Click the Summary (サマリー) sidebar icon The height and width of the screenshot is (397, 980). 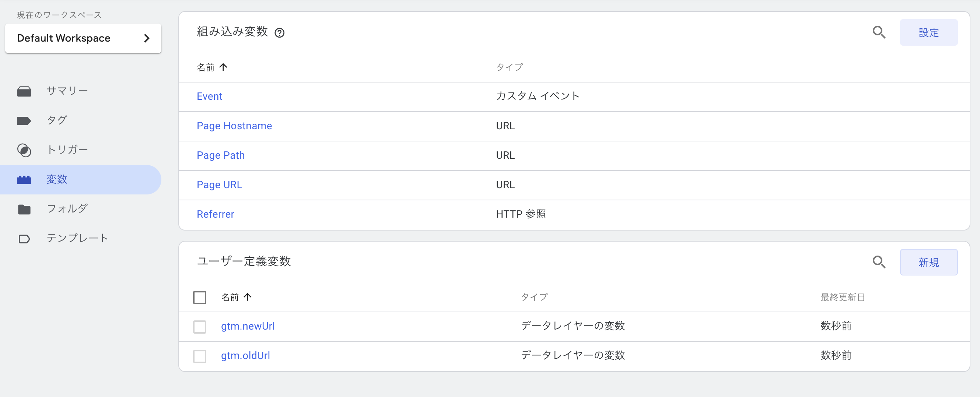point(24,91)
